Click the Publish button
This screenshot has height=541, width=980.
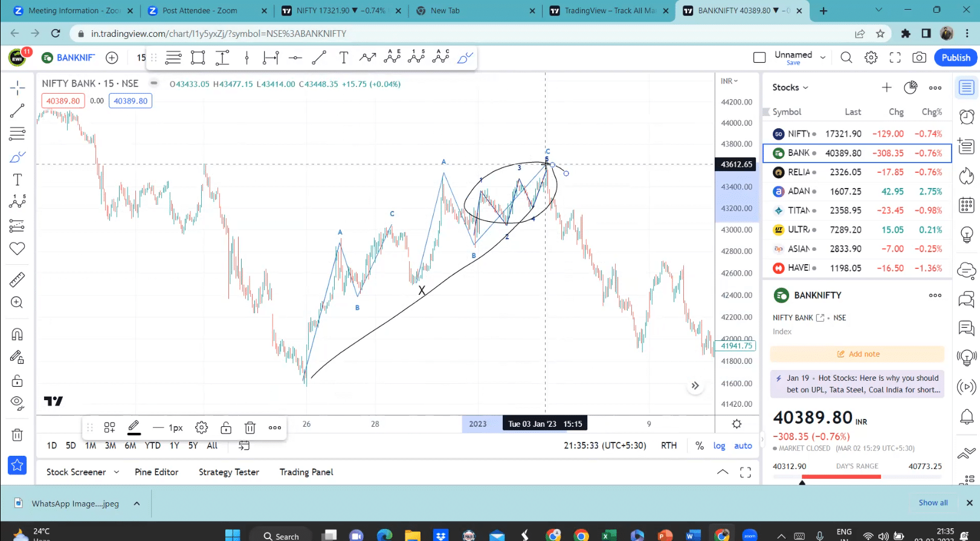[955, 57]
